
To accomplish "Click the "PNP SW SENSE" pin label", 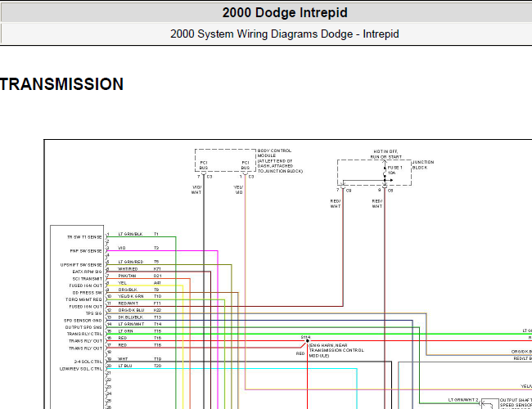I will tap(86, 251).
